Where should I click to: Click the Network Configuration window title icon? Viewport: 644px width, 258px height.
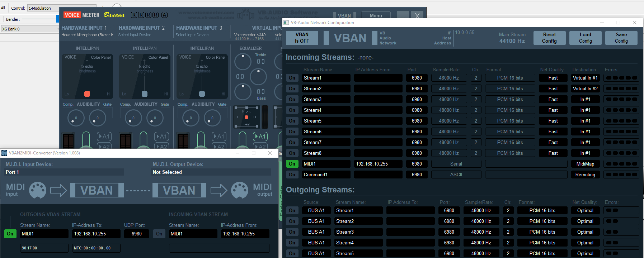(x=286, y=23)
